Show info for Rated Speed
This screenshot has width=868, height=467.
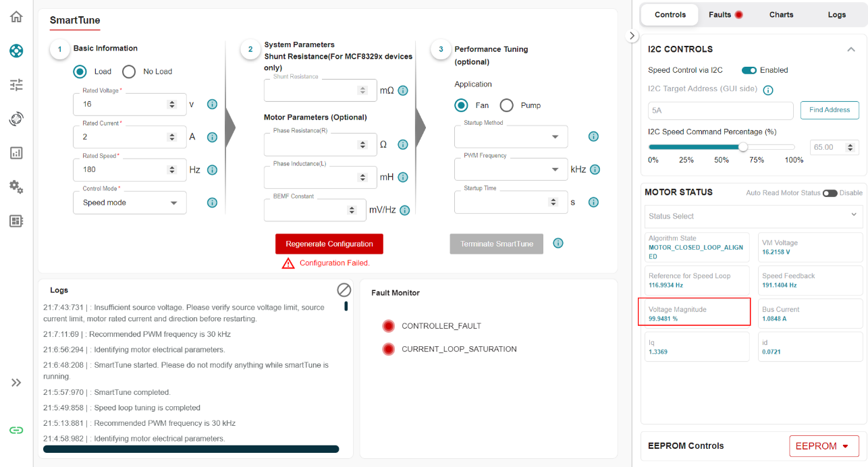(x=212, y=170)
